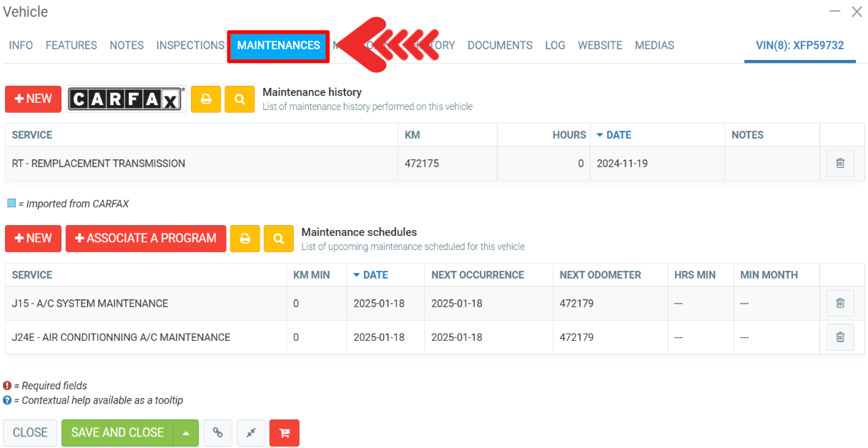The width and height of the screenshot is (868, 448).
Task: Open the DOCUMENTS tab
Action: coord(500,45)
